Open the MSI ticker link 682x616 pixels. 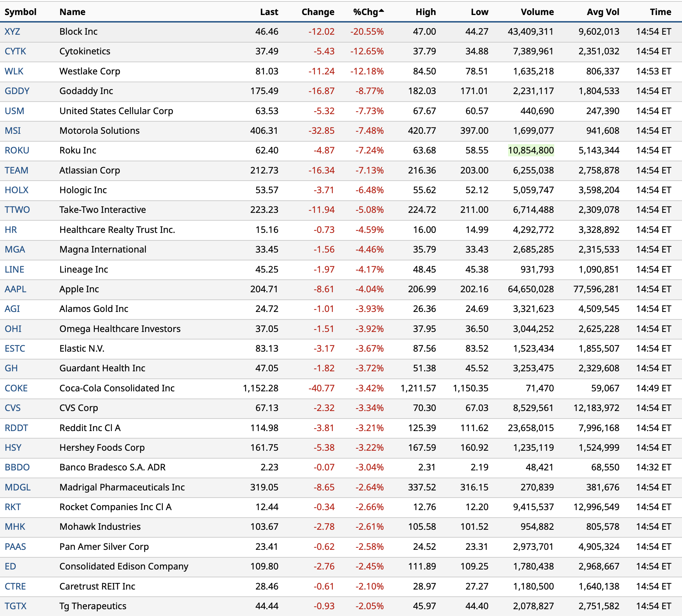click(13, 131)
